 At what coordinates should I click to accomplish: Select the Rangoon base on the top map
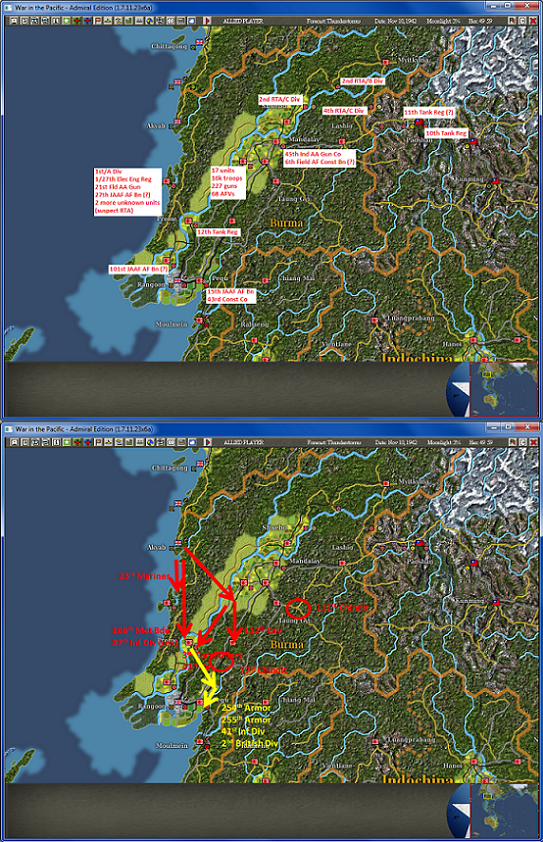[176, 280]
